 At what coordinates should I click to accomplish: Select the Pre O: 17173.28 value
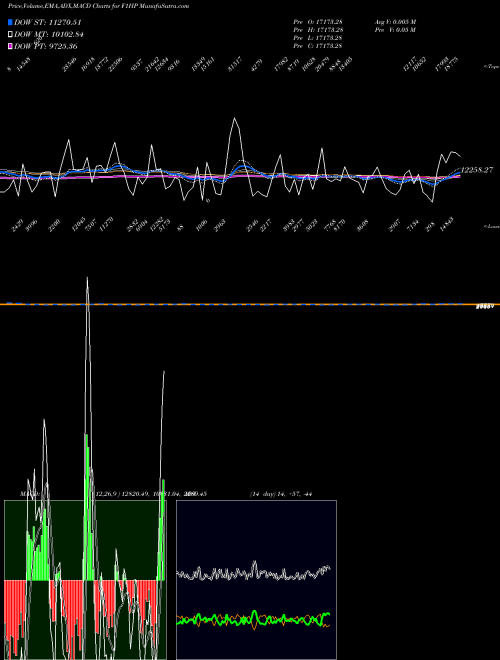click(x=318, y=22)
